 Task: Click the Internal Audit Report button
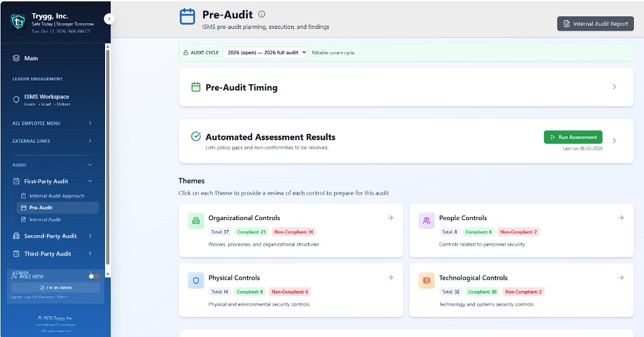pos(596,24)
